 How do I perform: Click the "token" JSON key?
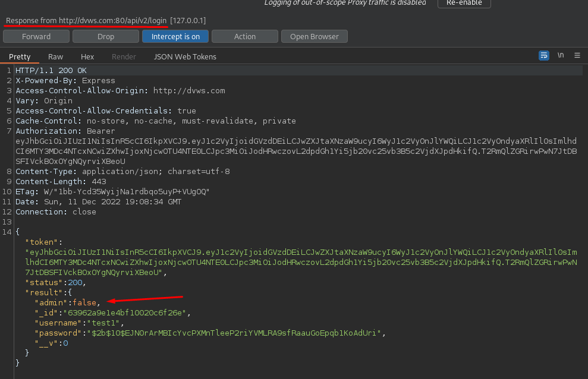42,242
